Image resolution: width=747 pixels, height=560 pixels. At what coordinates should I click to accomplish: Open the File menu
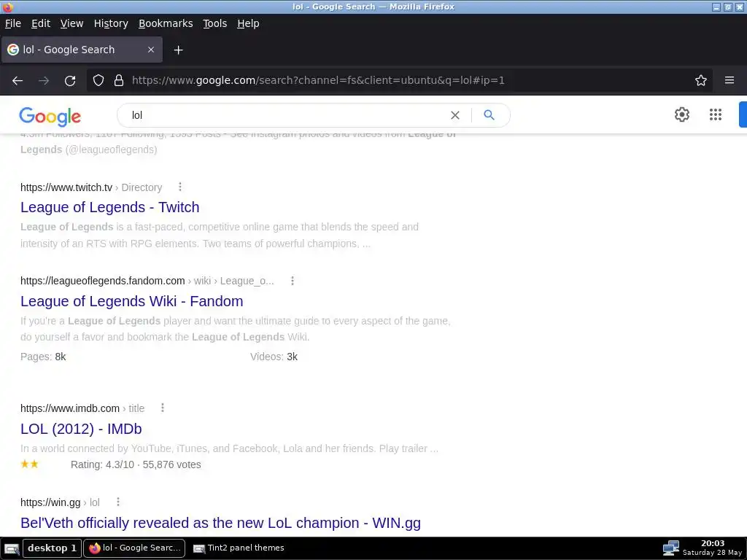click(x=13, y=23)
